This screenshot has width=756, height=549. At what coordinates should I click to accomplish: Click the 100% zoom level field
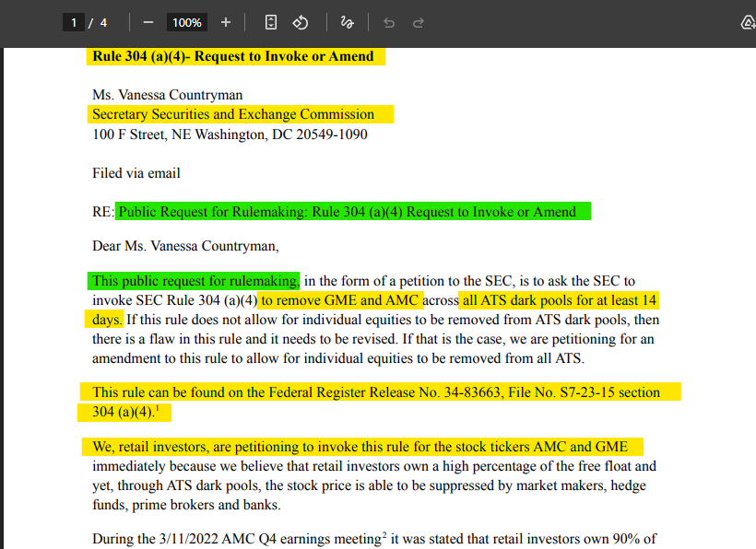point(187,23)
